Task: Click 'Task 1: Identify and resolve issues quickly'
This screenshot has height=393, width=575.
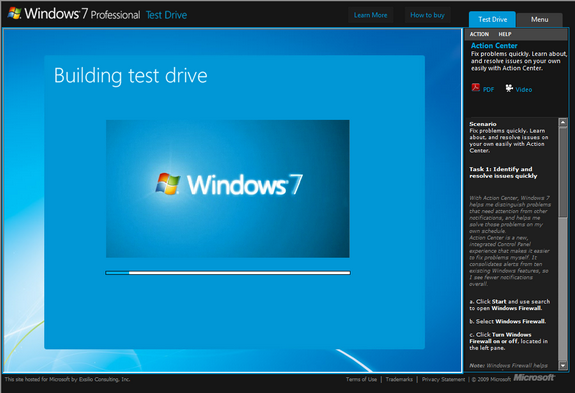Action: (x=503, y=172)
